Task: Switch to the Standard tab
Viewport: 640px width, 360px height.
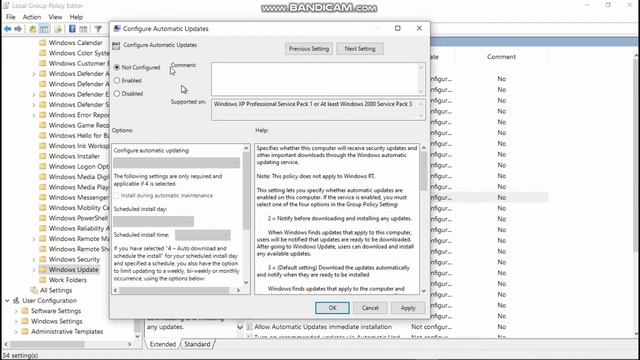Action: (197, 344)
